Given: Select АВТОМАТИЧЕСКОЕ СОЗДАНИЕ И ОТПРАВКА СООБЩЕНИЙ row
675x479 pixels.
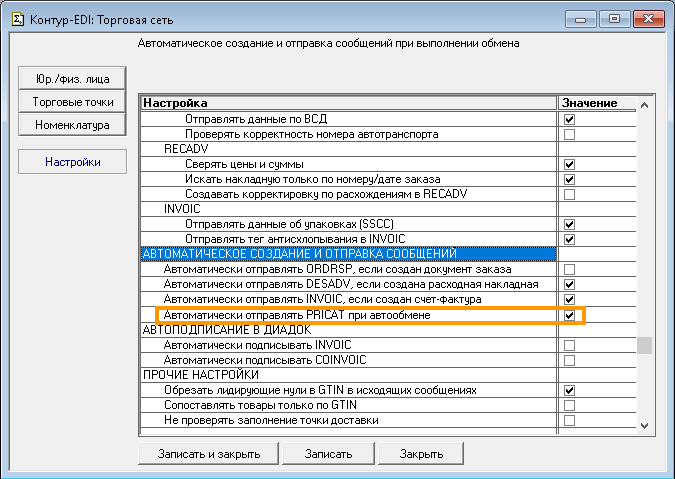Looking at the screenshot, I should pos(349,254).
